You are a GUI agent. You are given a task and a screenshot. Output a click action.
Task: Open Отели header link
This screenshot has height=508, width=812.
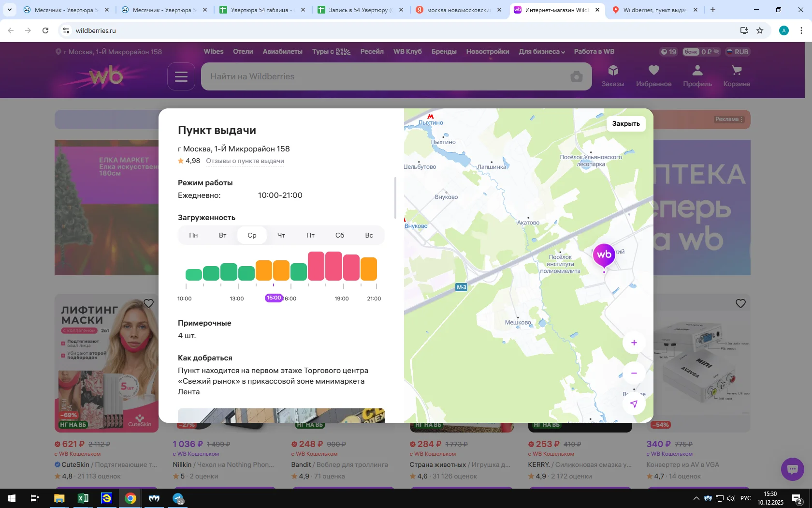tap(243, 51)
